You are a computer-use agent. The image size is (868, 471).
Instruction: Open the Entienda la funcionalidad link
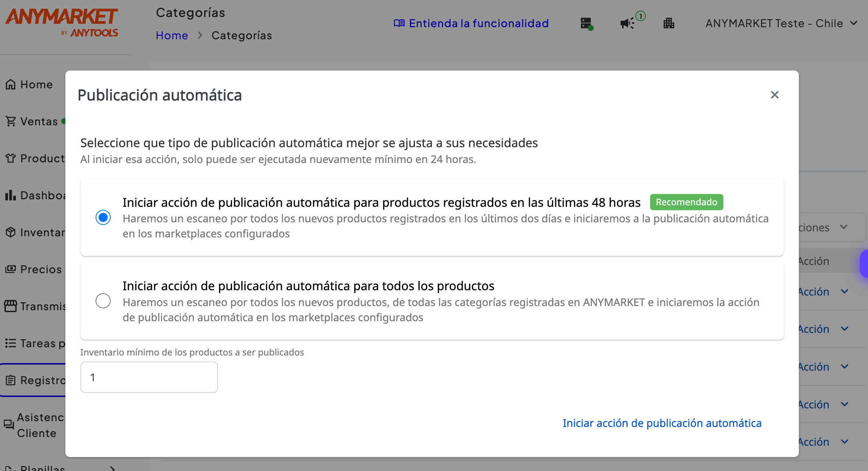[479, 23]
